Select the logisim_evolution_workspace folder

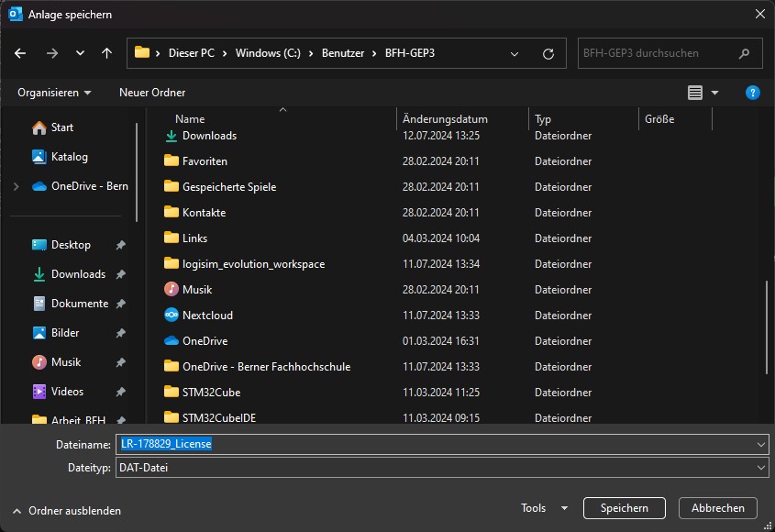[244, 264]
